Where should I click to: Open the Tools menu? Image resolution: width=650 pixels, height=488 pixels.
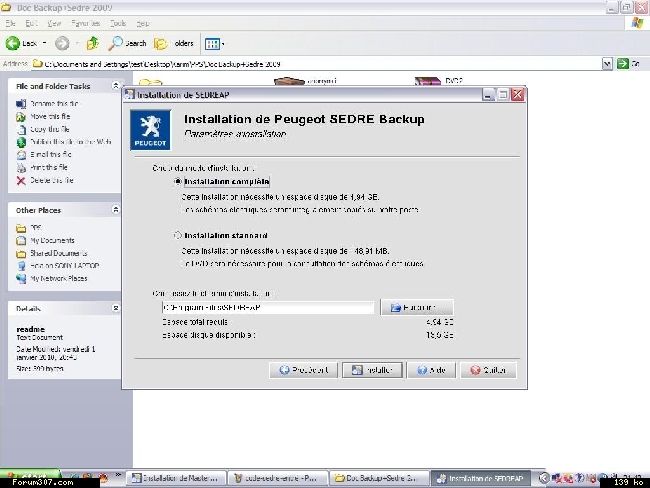point(118,24)
